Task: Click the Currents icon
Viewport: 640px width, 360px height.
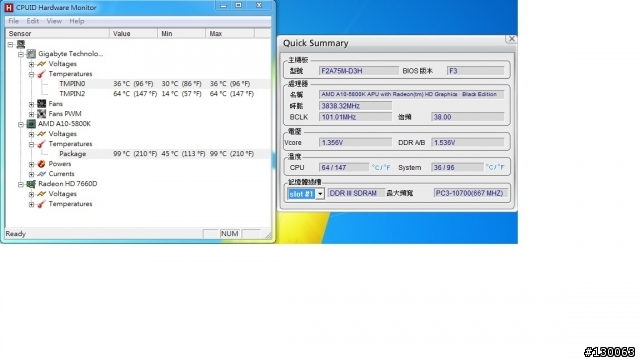Action: [x=42, y=174]
